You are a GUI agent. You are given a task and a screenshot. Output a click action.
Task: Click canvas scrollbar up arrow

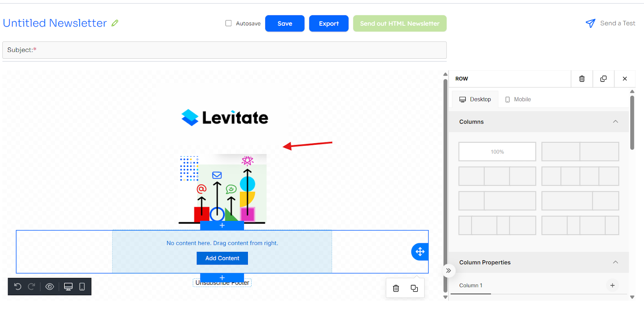[445, 74]
